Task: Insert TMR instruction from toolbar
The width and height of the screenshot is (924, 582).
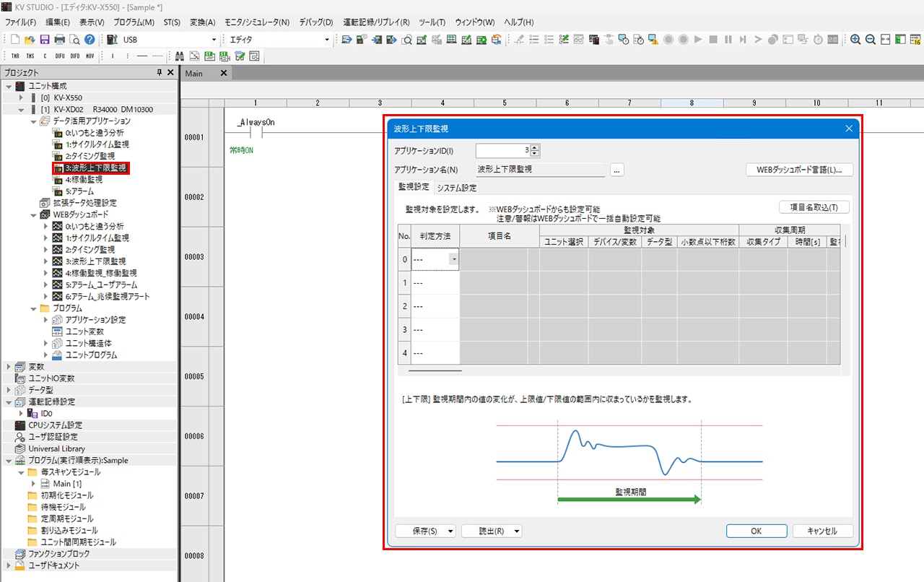Action: point(15,56)
